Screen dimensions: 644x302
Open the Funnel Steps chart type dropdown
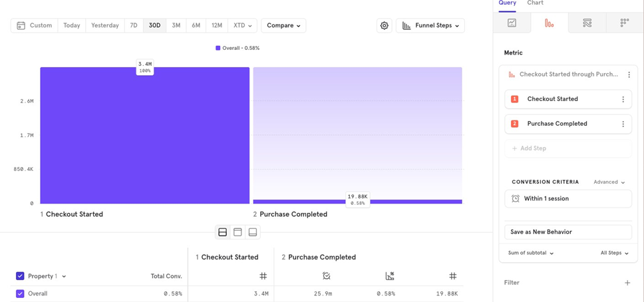point(430,25)
